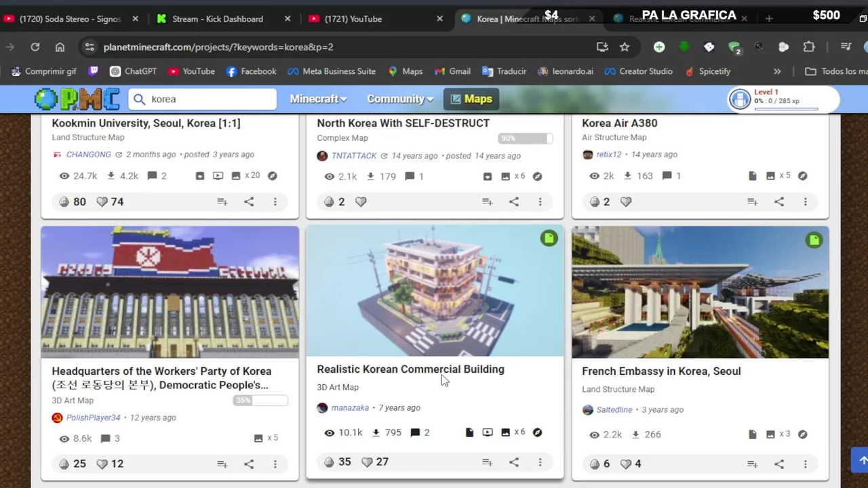Add Korea Air A380 to a collection

point(752,202)
